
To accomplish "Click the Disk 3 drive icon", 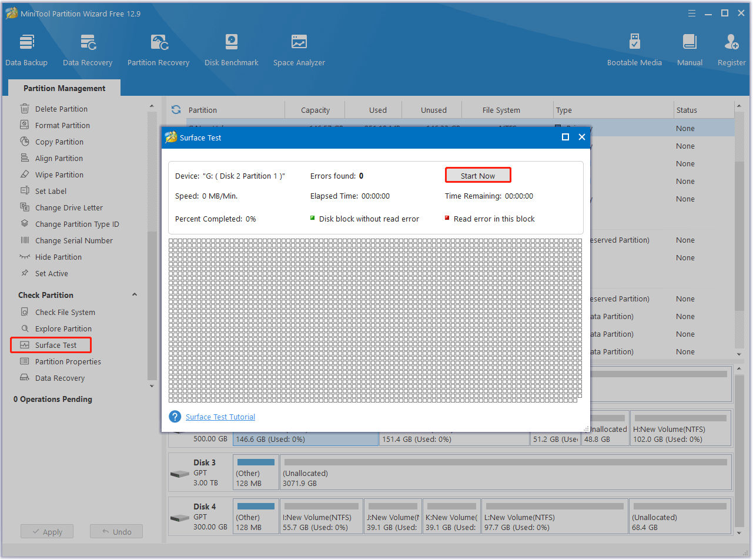I will pos(179,474).
